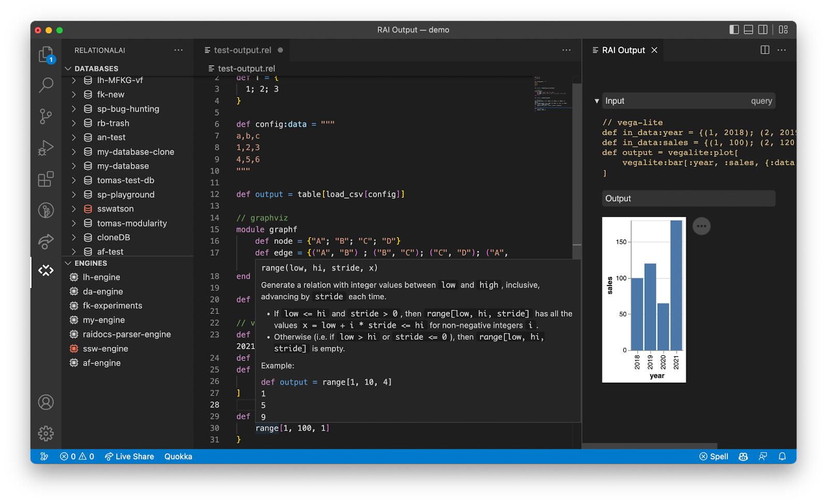Screen dimensions: 827x504
Task: Collapse the DATABASES section
Action: coord(68,68)
